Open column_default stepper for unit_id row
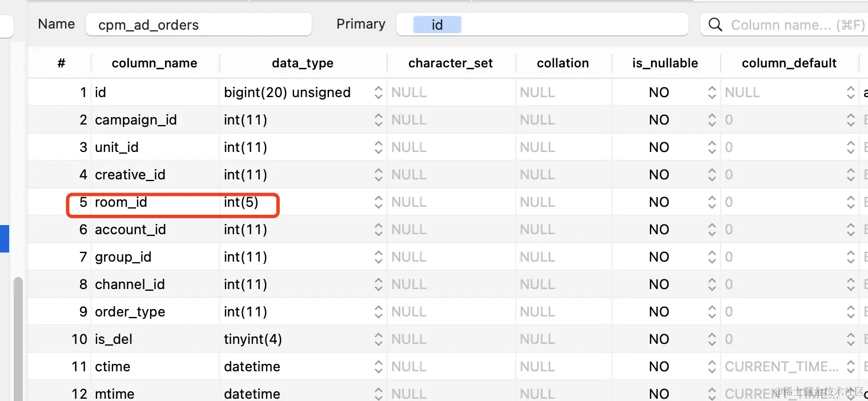Screen dimensions: 868x401 pyautogui.click(x=851, y=147)
